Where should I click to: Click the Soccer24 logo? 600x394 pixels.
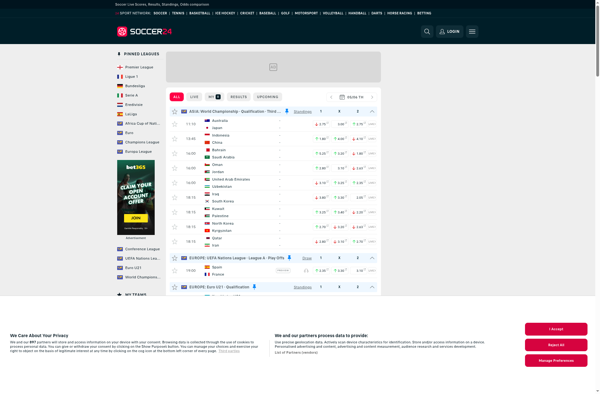[144, 31]
